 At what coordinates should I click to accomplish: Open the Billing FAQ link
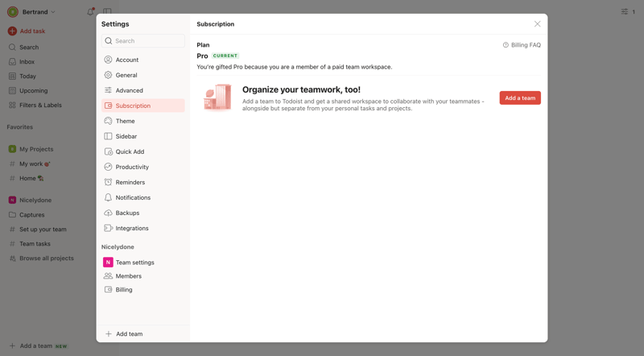coord(522,45)
